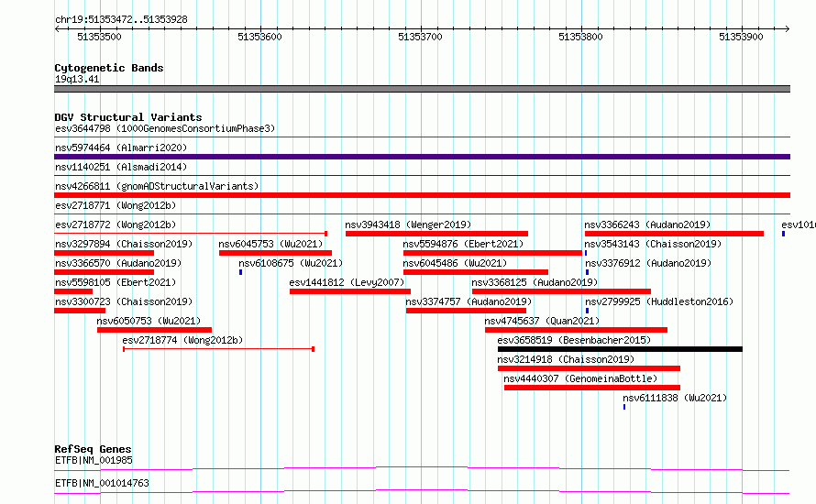Click the nsv4266811 gnomADStructuralVariants red bar
Screen dimensions: 816x504
click(422, 195)
